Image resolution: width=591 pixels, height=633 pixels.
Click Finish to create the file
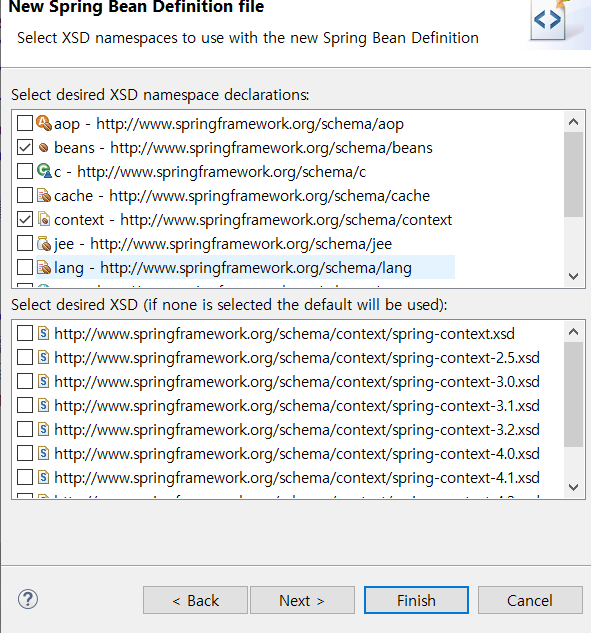(x=416, y=600)
